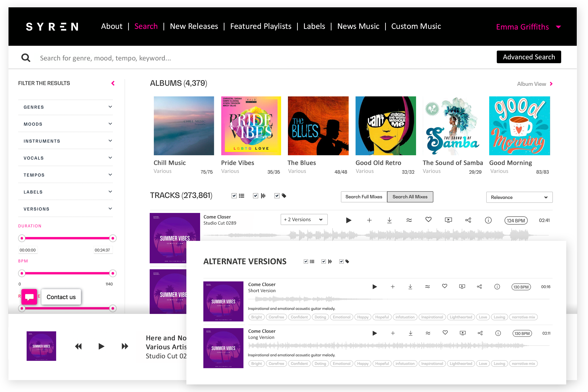Click the Advanced Search button
Image resolution: width=588 pixels, height=392 pixels.
pos(528,57)
